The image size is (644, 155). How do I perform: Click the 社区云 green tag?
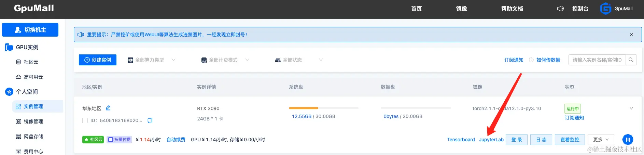93,140
